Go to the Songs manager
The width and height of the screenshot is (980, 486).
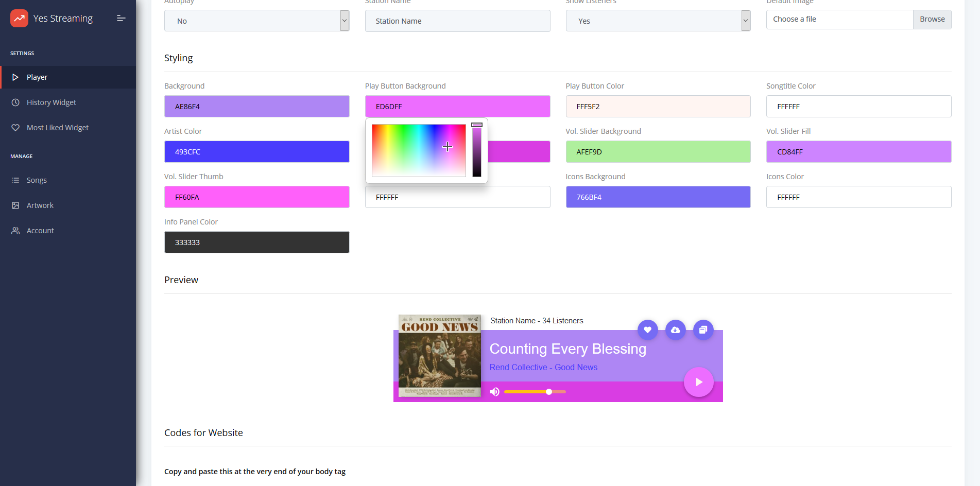(36, 180)
